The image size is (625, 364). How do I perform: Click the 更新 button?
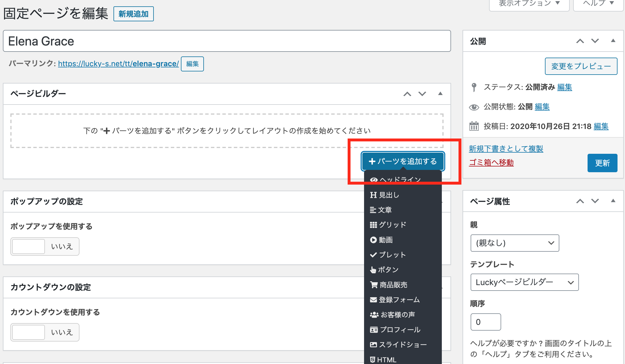(602, 163)
